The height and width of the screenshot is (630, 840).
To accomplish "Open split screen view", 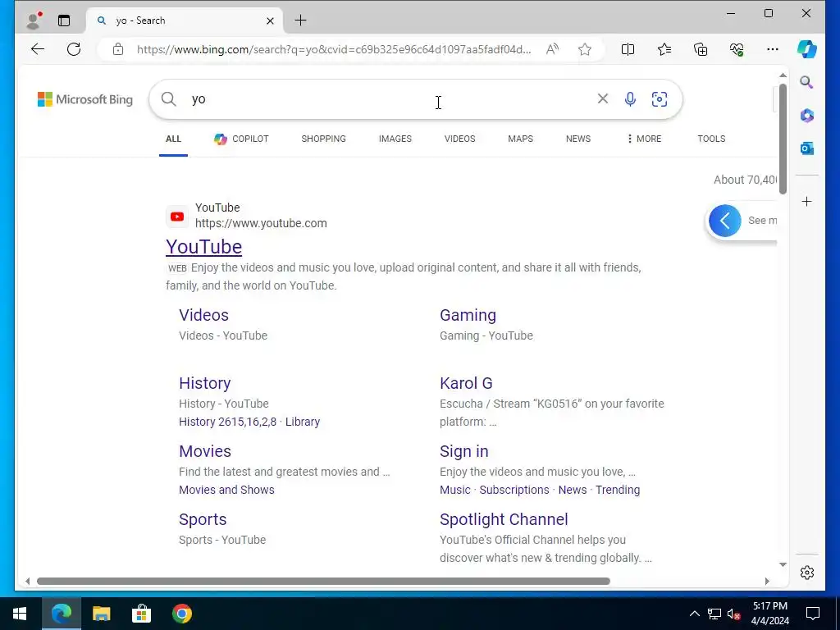I will (628, 49).
